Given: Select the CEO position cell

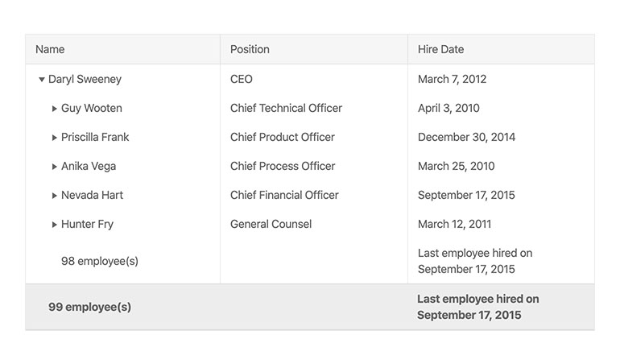Looking at the screenshot, I should click(314, 79).
